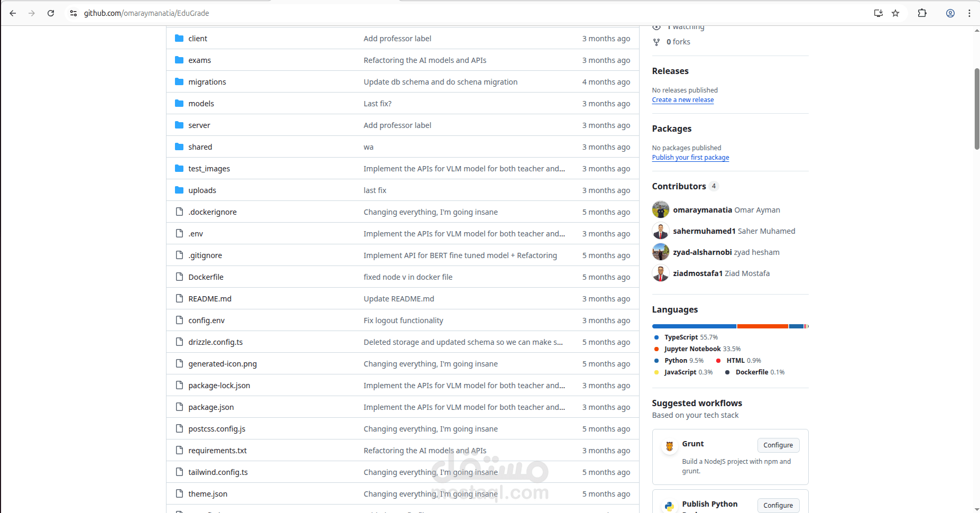Open generated-icon.png file
Screen dimensions: 980x513
click(223, 364)
